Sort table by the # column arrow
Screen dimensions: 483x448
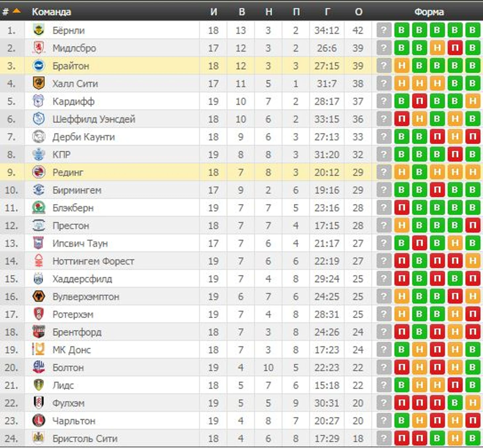coord(16,11)
